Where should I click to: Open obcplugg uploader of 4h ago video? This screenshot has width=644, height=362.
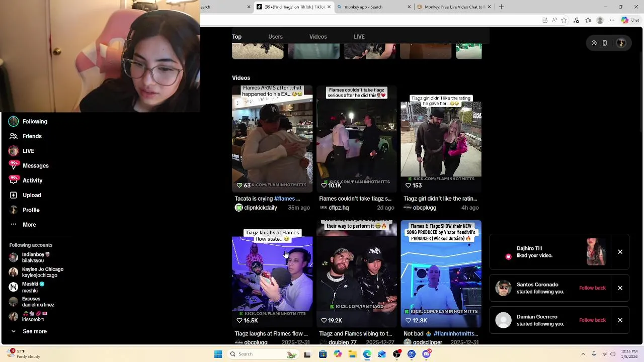(x=420, y=208)
